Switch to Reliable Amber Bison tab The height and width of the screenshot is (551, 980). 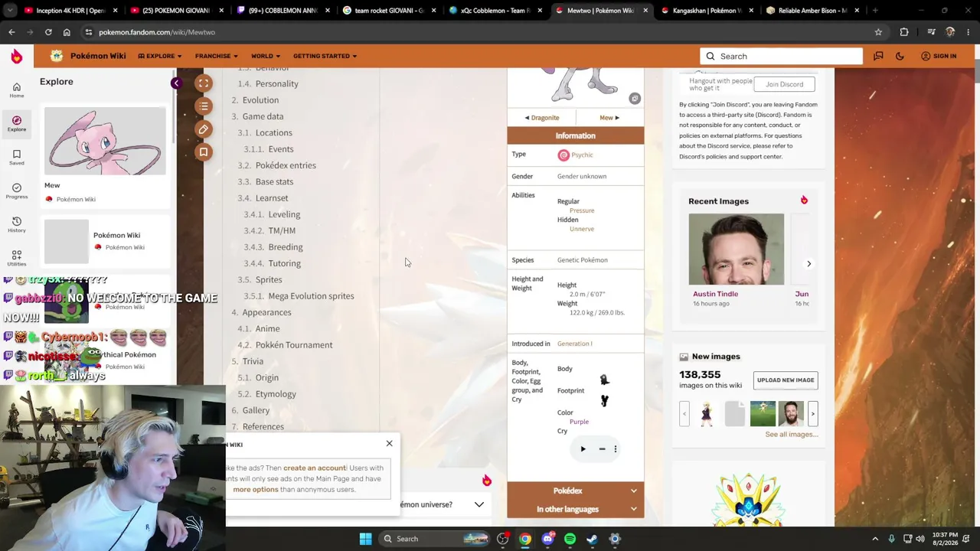[812, 11]
